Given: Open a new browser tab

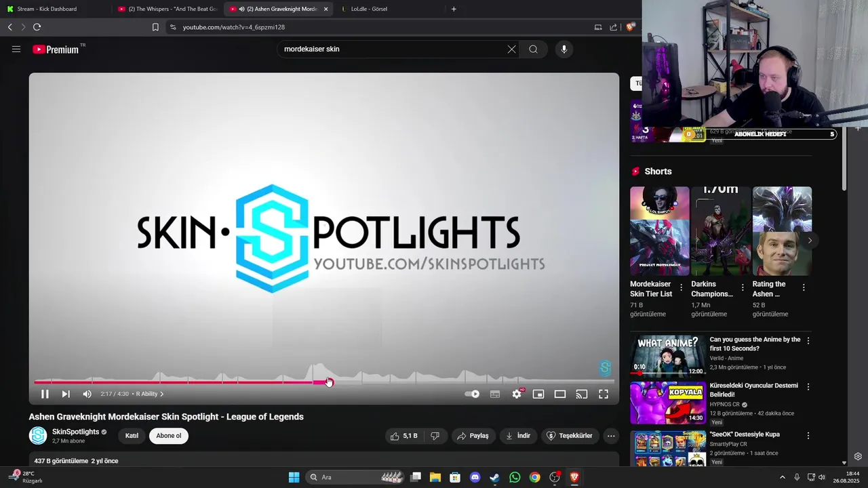Looking at the screenshot, I should (x=454, y=9).
